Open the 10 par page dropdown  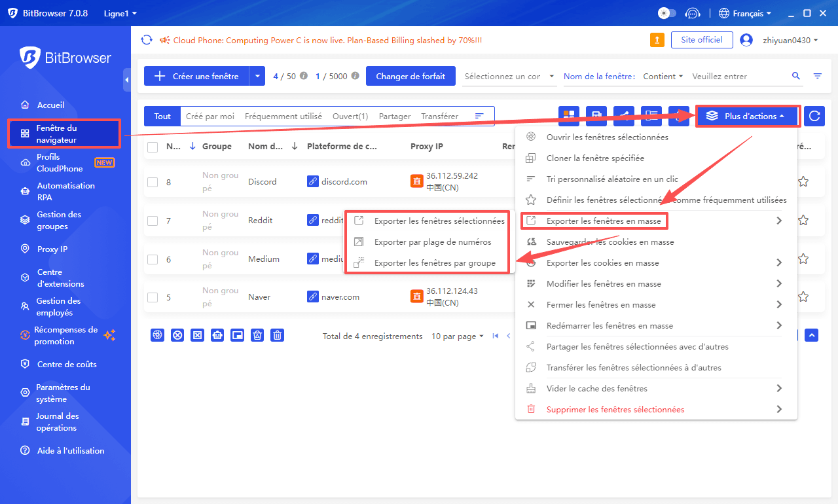pos(456,336)
